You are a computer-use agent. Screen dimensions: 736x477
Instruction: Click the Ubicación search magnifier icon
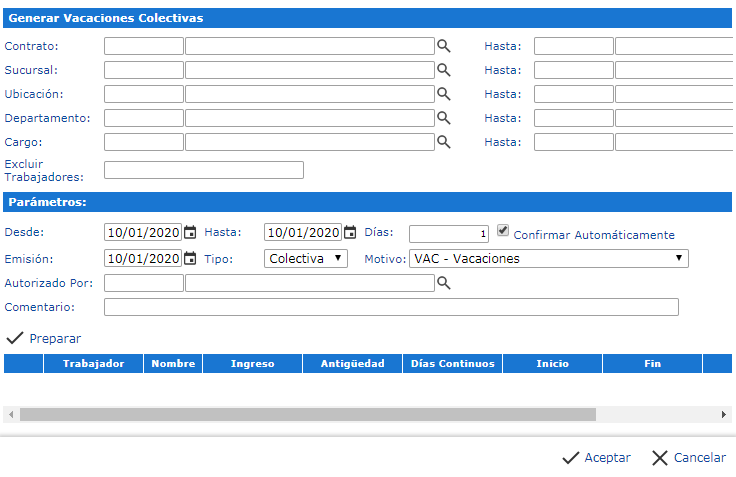tap(444, 94)
